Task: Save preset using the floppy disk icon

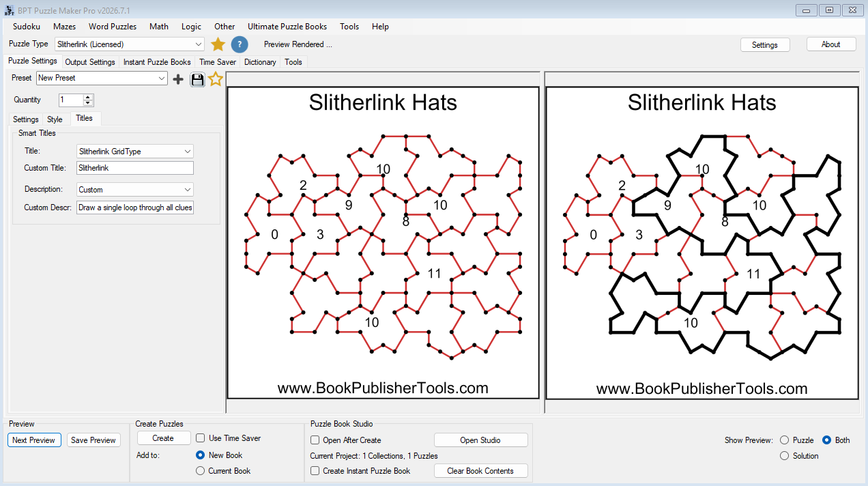Action: [197, 79]
